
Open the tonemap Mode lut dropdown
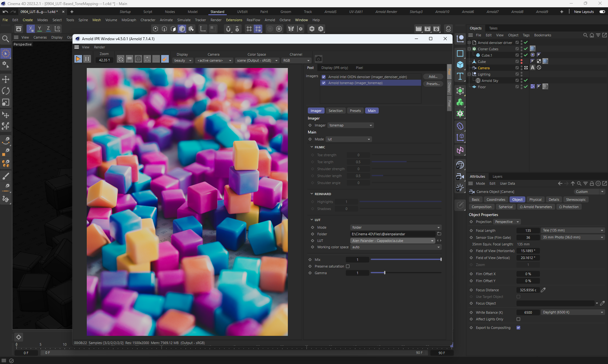coord(348,139)
